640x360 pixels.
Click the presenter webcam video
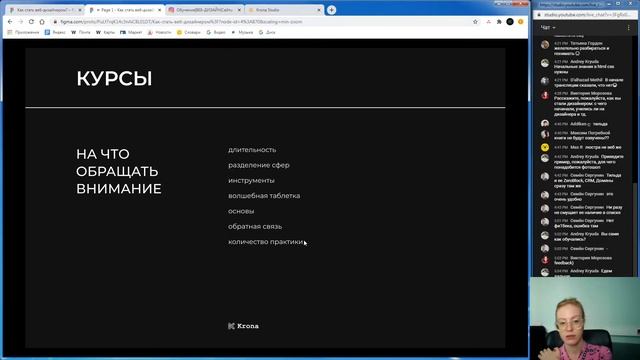pyautogui.click(x=584, y=318)
